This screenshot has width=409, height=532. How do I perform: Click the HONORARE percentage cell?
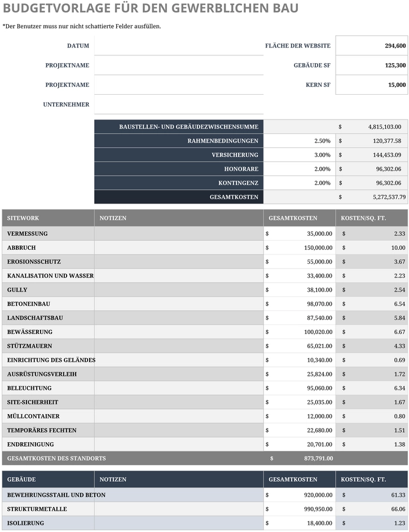tap(300, 169)
